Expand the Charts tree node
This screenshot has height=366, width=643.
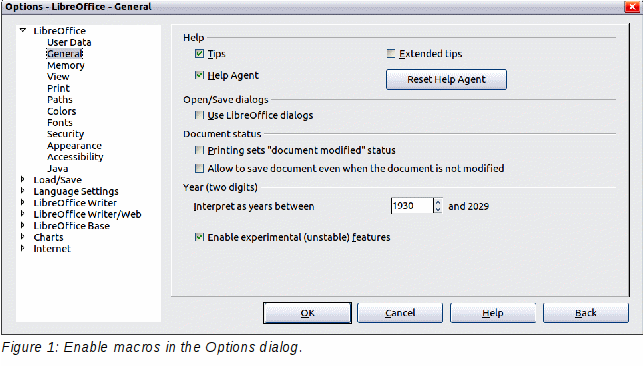[23, 237]
